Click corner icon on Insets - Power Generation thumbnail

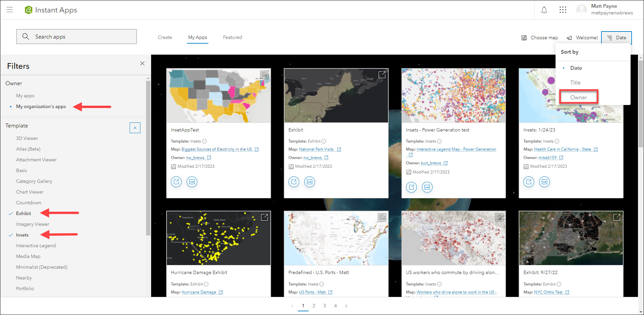click(499, 74)
